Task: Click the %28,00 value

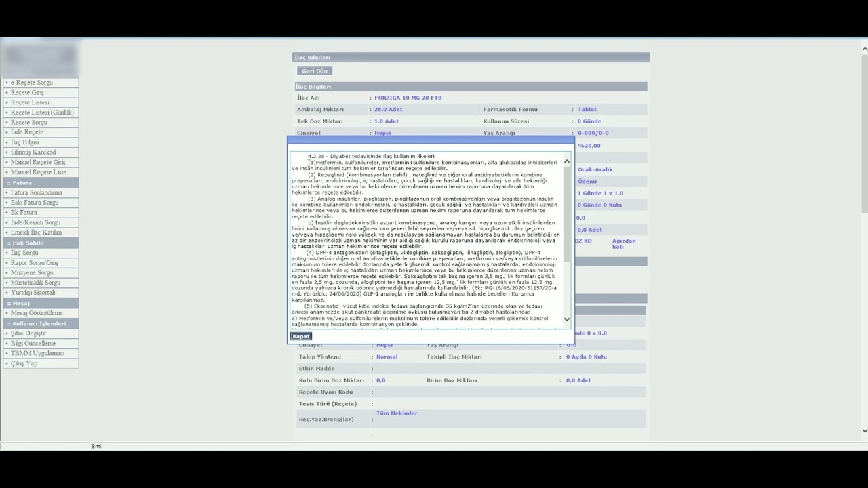Action: point(589,146)
